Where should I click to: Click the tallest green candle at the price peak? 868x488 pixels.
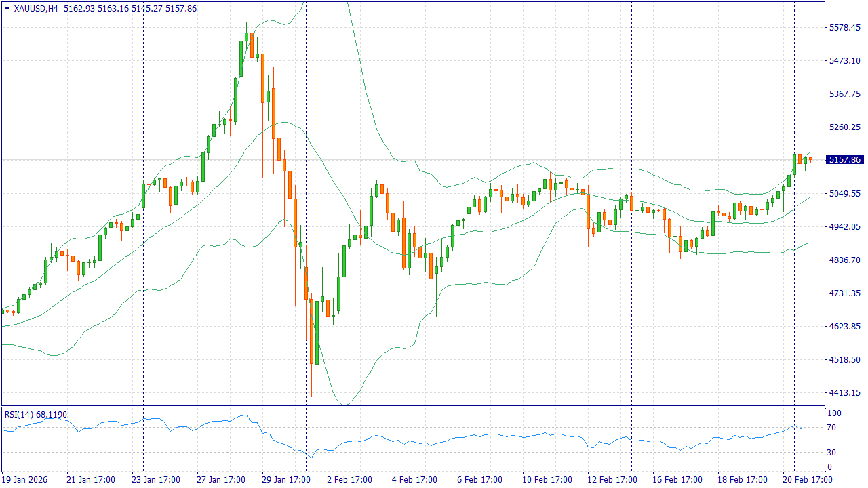[241, 58]
